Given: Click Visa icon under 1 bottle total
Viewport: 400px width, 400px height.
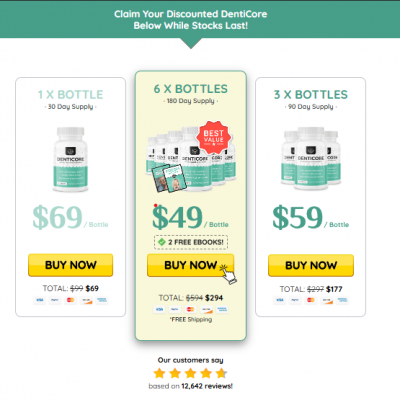Looking at the screenshot, I should coord(40,300).
